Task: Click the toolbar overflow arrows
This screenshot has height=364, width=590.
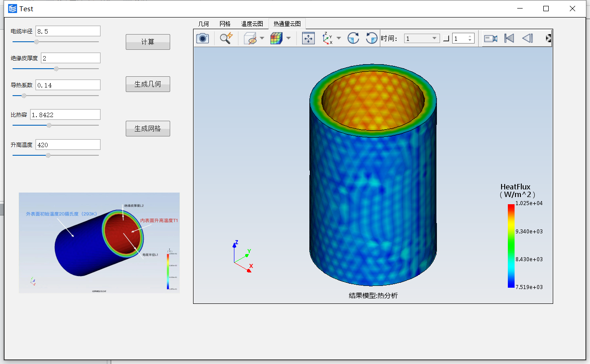Action: click(548, 39)
